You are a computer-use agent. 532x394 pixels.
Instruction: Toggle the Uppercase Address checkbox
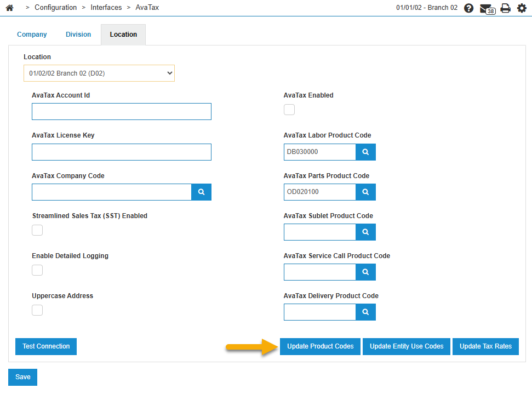pyautogui.click(x=37, y=310)
